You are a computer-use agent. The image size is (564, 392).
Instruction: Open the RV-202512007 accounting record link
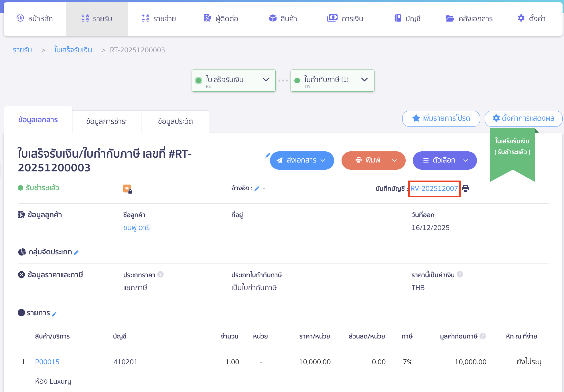click(434, 189)
